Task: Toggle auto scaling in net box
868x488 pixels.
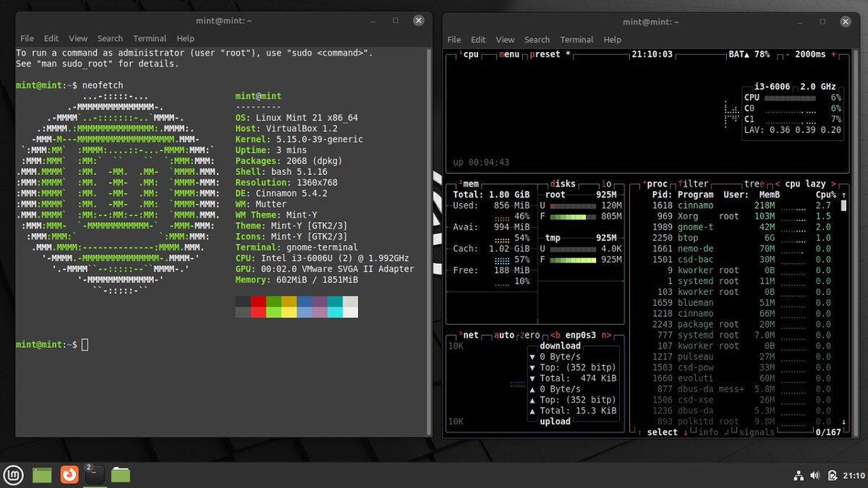Action: (x=503, y=335)
